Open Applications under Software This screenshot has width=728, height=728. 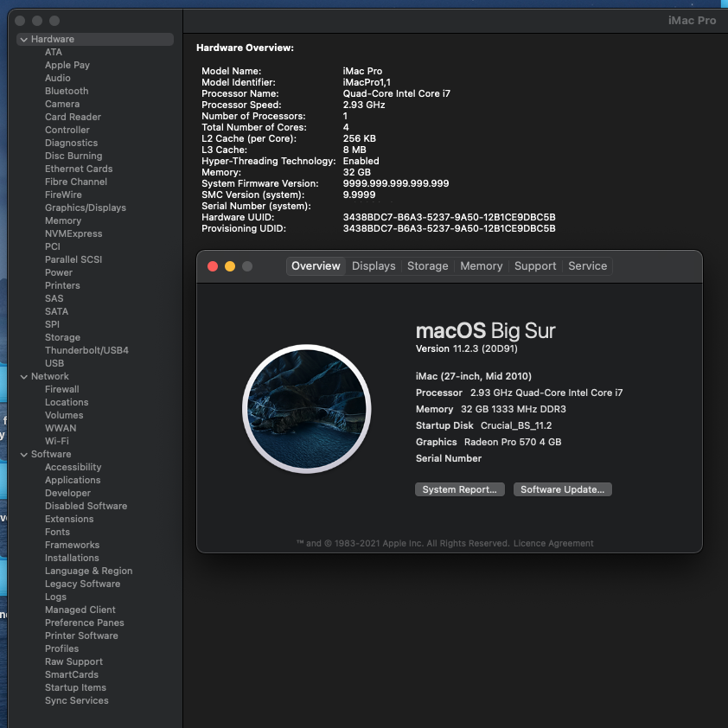pyautogui.click(x=73, y=480)
